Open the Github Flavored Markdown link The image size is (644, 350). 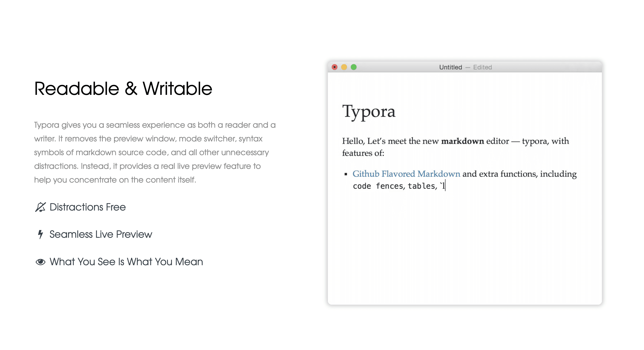406,174
